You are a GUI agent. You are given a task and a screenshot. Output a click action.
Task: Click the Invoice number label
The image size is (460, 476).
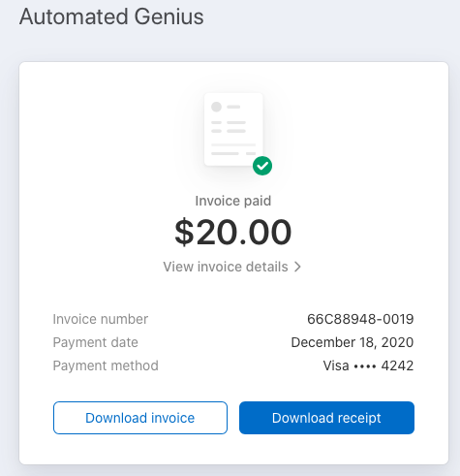[101, 319]
